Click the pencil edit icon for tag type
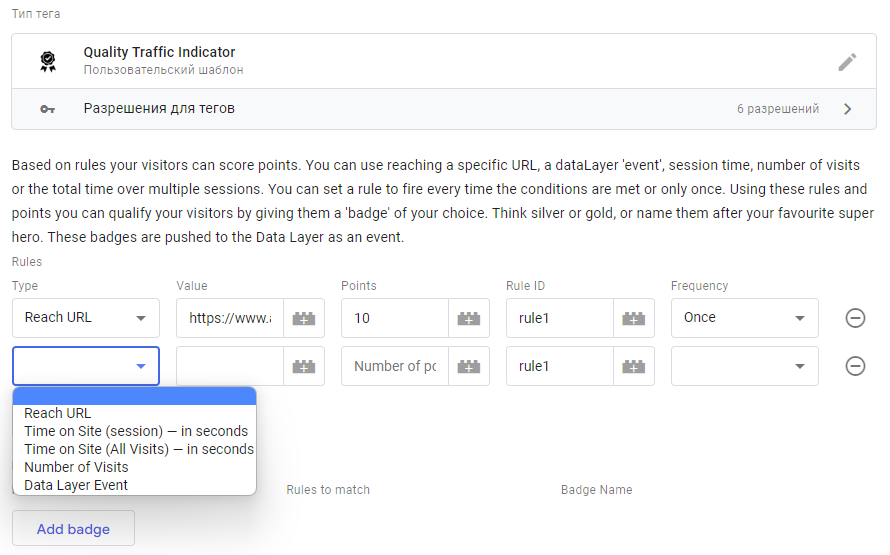 click(x=847, y=62)
